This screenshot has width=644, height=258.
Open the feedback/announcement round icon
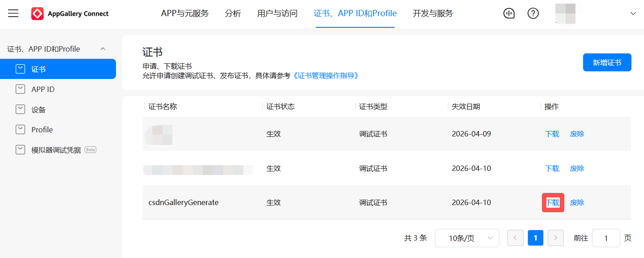[x=509, y=13]
